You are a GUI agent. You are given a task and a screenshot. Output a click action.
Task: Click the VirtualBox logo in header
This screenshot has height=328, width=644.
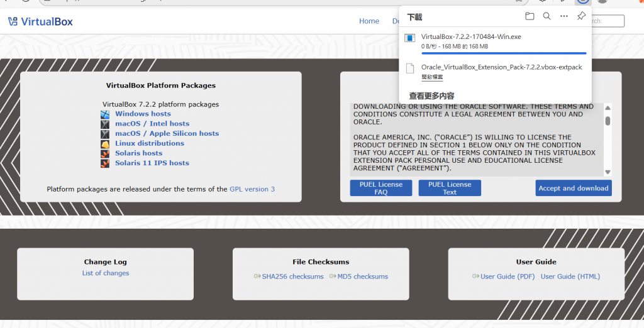(x=40, y=21)
